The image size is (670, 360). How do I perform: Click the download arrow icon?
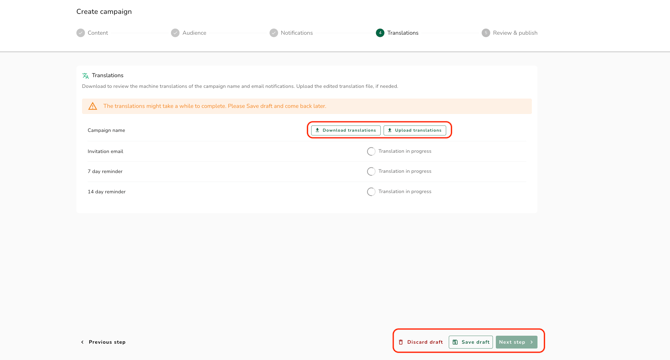click(317, 130)
